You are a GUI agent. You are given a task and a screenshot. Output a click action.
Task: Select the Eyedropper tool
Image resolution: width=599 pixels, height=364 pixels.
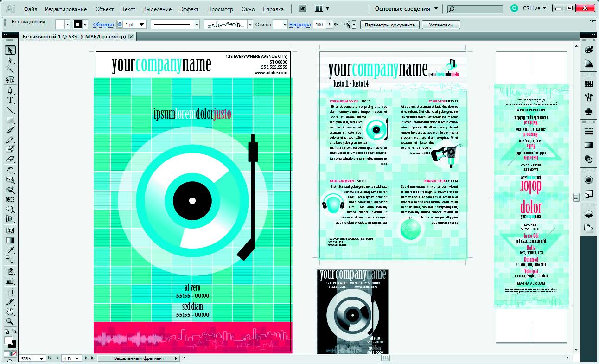click(x=10, y=250)
